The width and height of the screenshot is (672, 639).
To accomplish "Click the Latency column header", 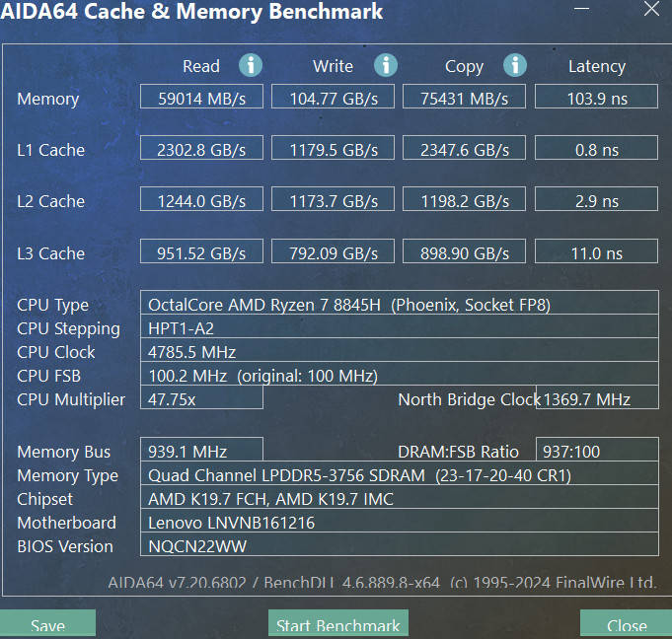I will pos(597,67).
